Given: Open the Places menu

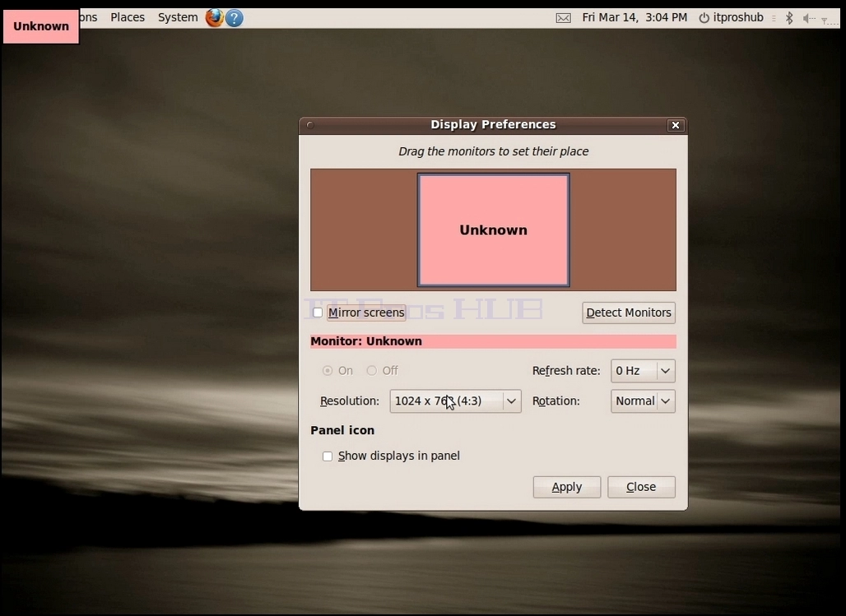Looking at the screenshot, I should [128, 17].
